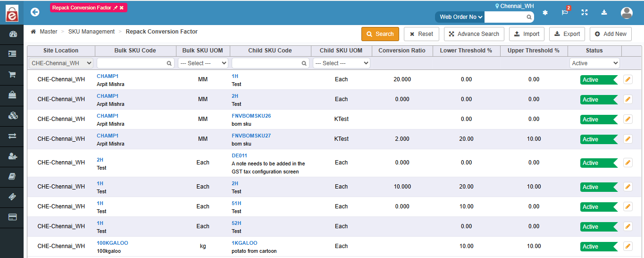644x258 pixels.
Task: Open child SKU link 52H
Action: tap(236, 223)
